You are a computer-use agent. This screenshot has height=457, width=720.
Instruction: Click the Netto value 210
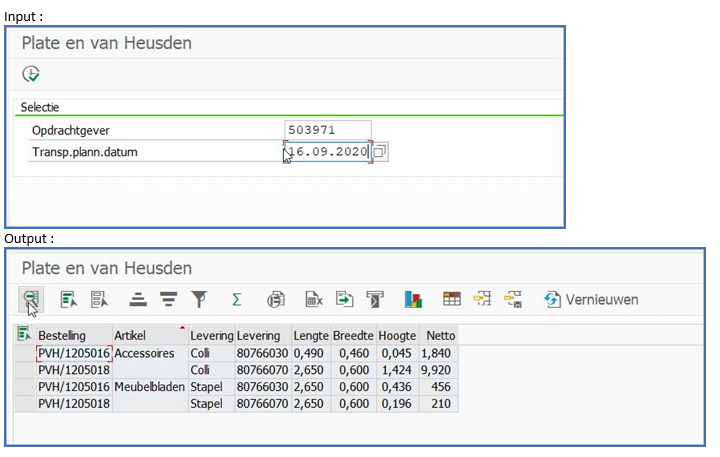(439, 403)
